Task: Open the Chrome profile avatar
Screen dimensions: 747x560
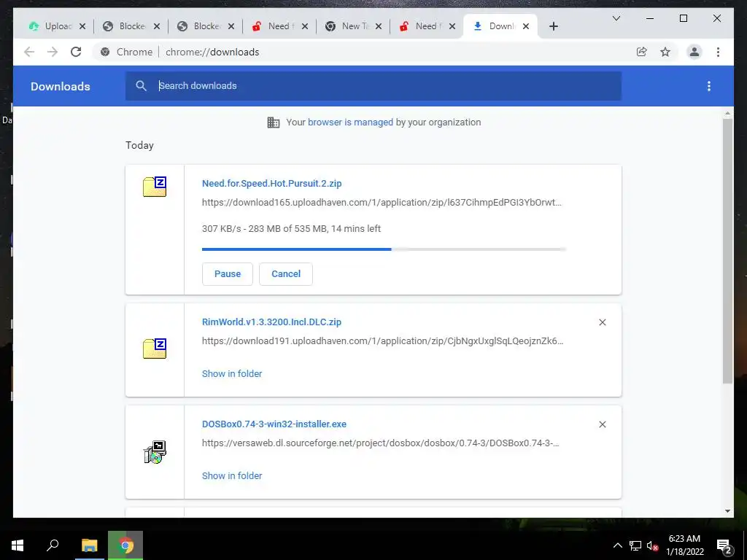Action: point(694,52)
